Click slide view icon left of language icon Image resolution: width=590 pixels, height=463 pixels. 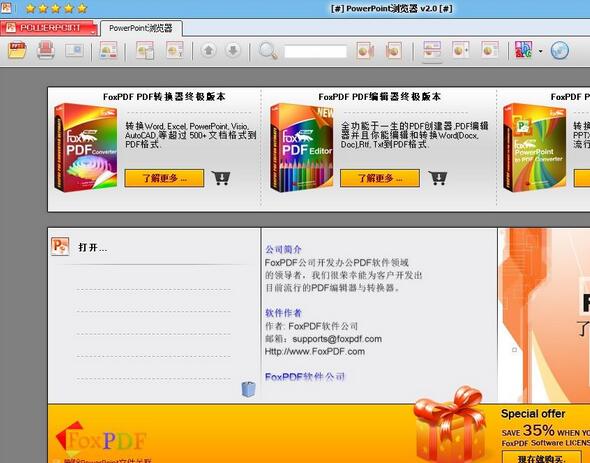[x=490, y=50]
